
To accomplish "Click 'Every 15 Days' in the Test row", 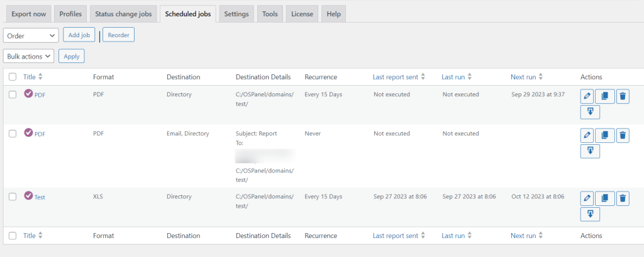I will [x=323, y=197].
